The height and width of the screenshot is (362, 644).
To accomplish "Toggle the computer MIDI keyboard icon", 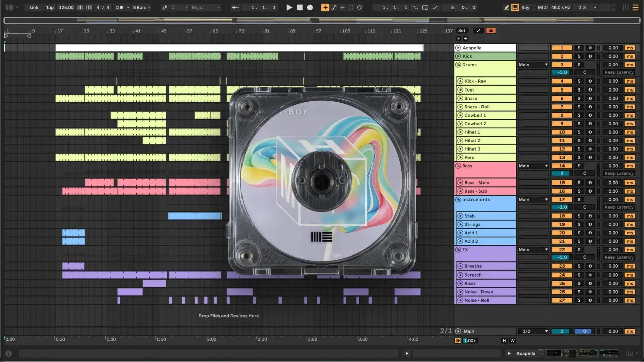I will pos(515,8).
